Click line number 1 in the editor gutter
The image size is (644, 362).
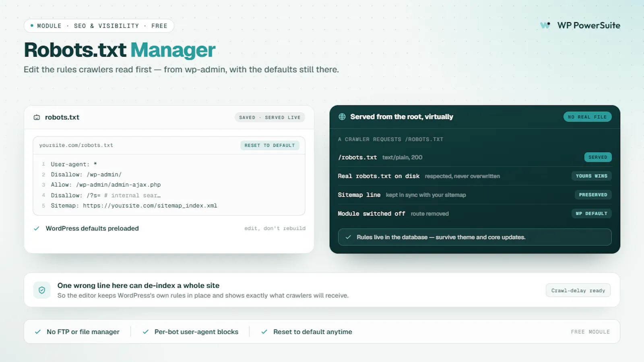43,164
